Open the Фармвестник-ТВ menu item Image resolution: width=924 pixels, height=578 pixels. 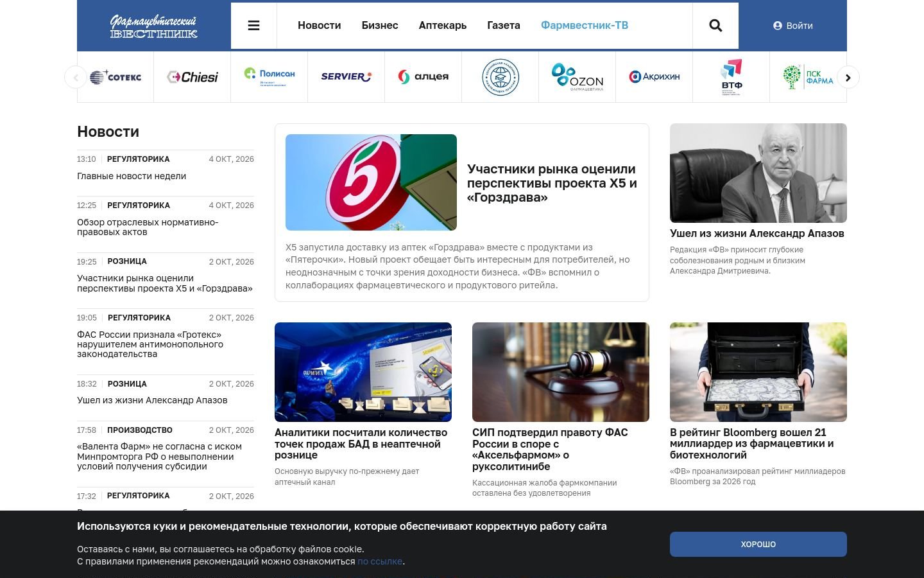585,26
